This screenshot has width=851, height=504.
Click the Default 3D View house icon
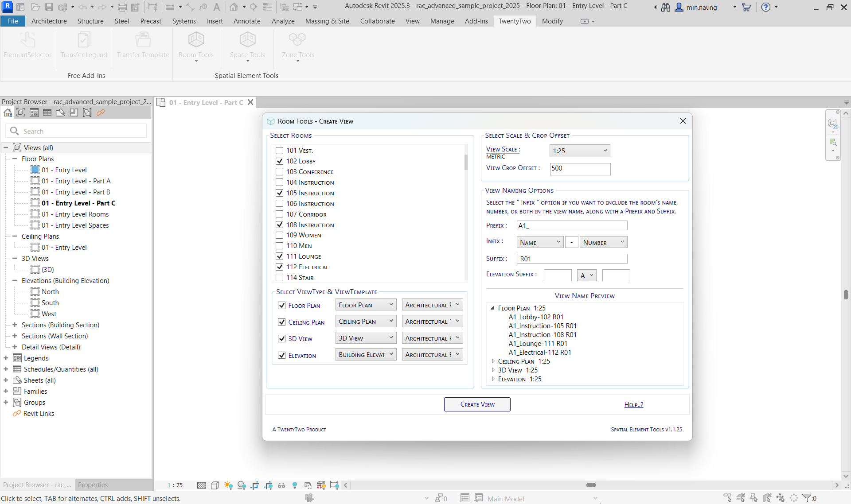pyautogui.click(x=234, y=7)
